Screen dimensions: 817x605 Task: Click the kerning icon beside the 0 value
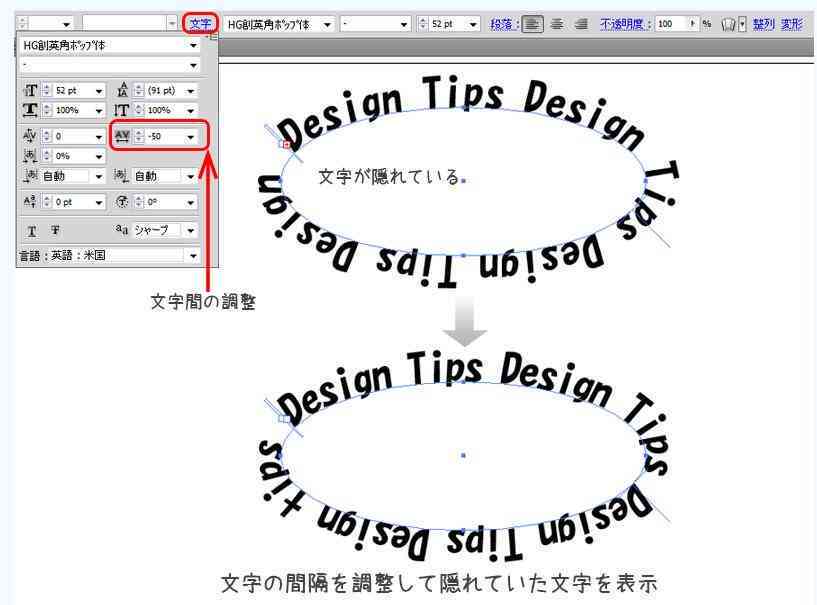[x=30, y=136]
